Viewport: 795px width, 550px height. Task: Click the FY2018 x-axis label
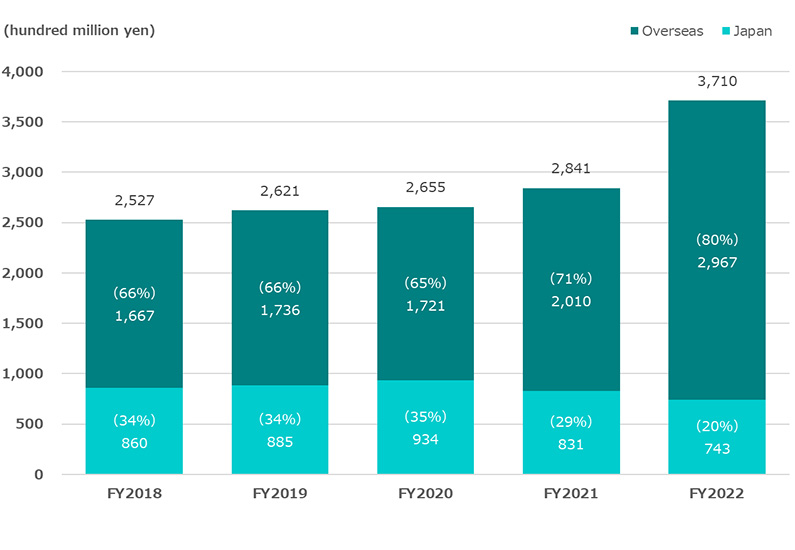pyautogui.click(x=135, y=494)
